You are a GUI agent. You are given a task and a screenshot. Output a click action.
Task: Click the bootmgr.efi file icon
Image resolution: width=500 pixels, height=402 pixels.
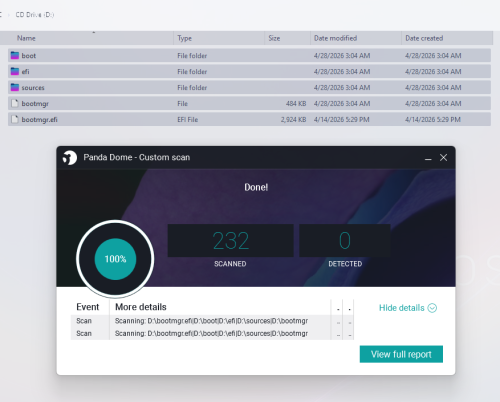pyautogui.click(x=15, y=119)
